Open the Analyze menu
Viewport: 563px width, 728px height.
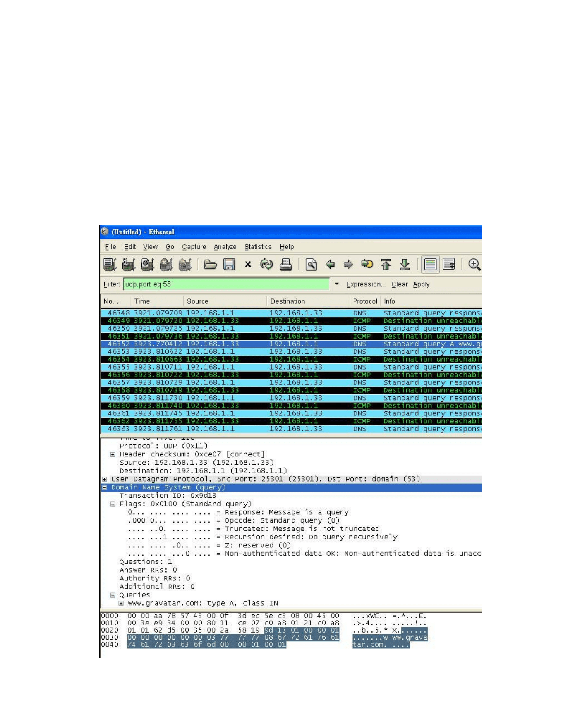click(x=225, y=247)
